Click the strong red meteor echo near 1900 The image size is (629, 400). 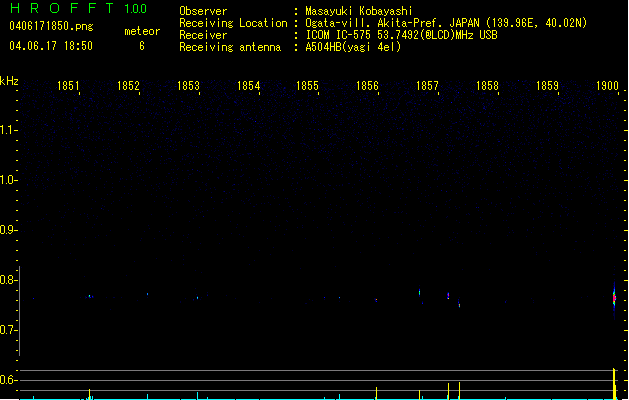click(614, 298)
